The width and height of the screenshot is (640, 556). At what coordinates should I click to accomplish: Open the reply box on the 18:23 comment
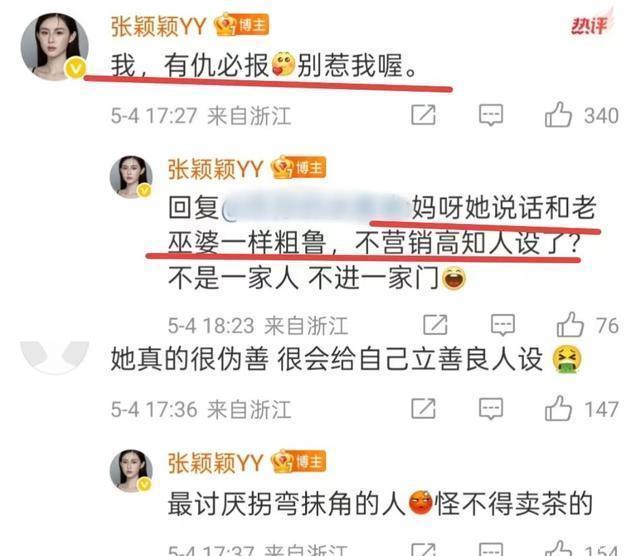pos(502,325)
